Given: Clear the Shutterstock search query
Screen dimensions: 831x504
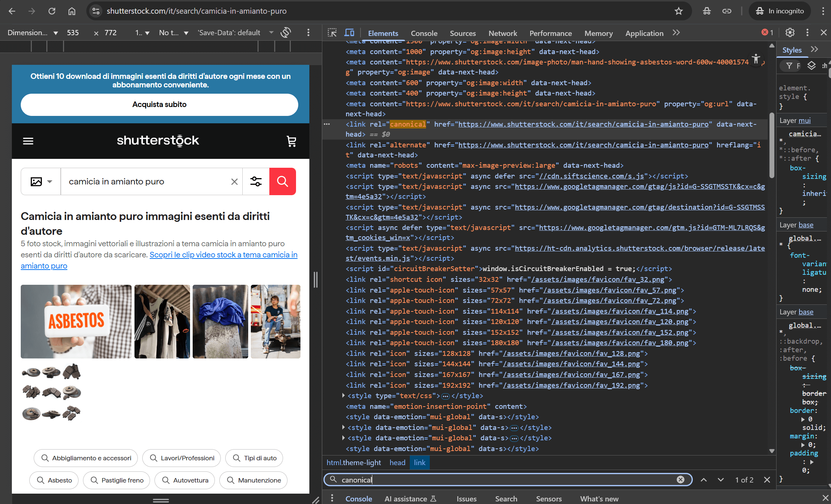Looking at the screenshot, I should tap(234, 181).
